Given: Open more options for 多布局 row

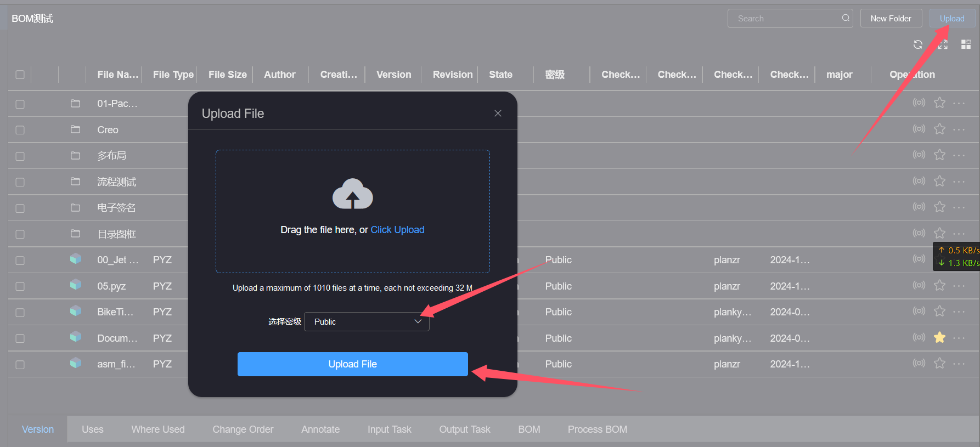Looking at the screenshot, I should [959, 156].
